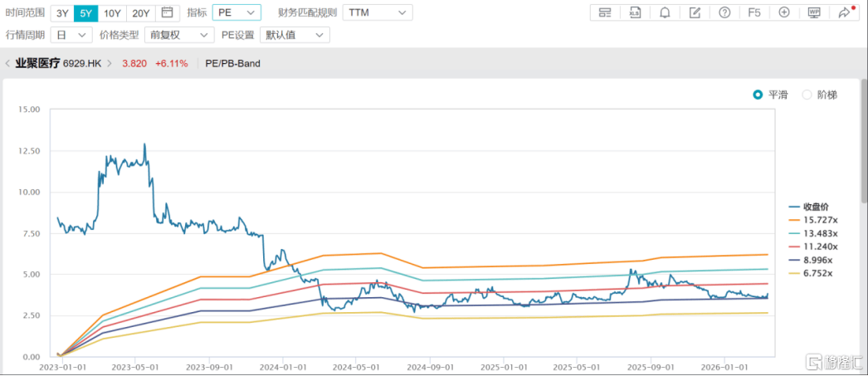Open help via the question mark icon
Screen dimensions: 868x376
[x=724, y=12]
